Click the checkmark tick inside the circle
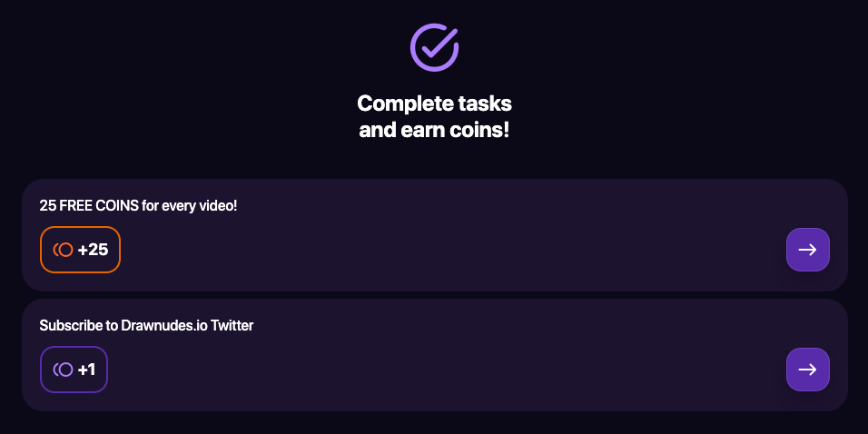 [x=438, y=43]
